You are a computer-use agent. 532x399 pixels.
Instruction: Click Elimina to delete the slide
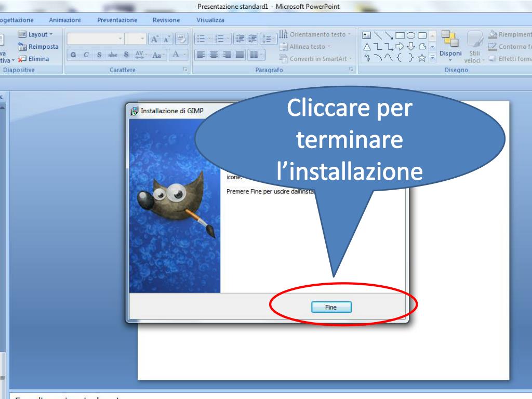click(x=34, y=59)
